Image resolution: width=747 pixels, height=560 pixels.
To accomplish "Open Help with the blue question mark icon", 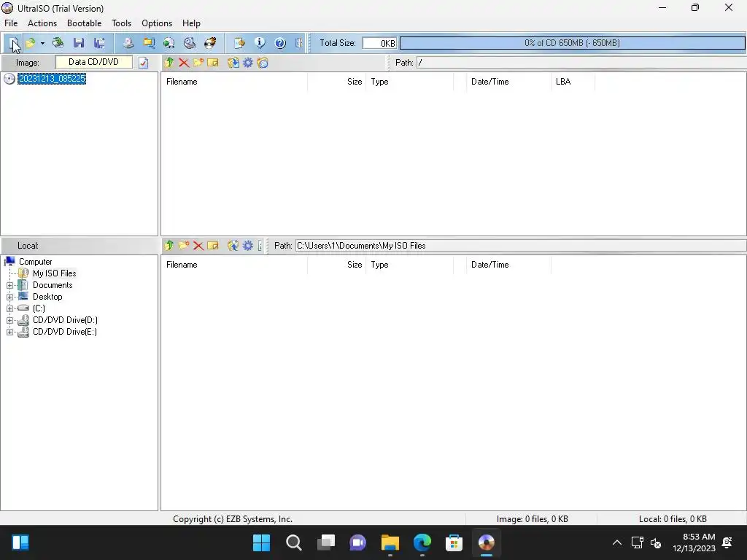I will (x=280, y=43).
